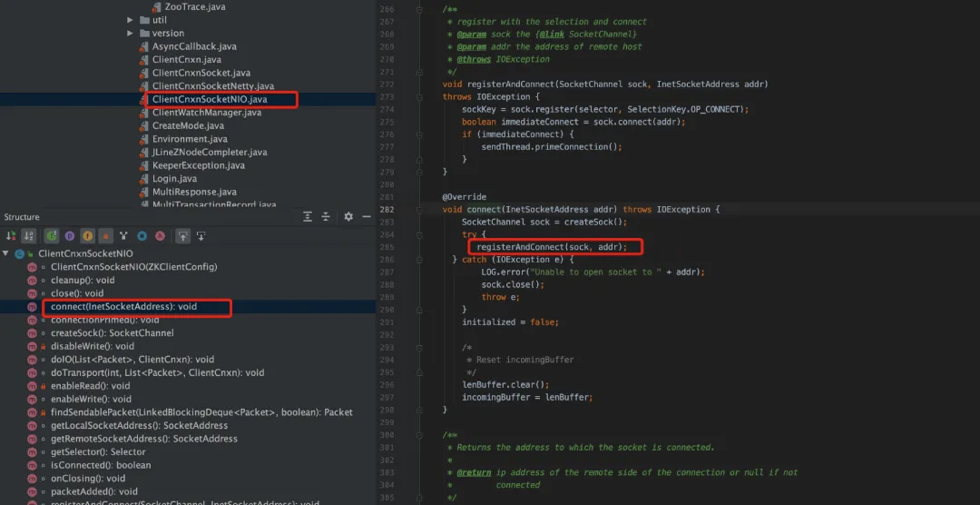
Task: Select ClientCnxnSocketNIO(ZKClientConfig) constructor
Action: point(133,267)
